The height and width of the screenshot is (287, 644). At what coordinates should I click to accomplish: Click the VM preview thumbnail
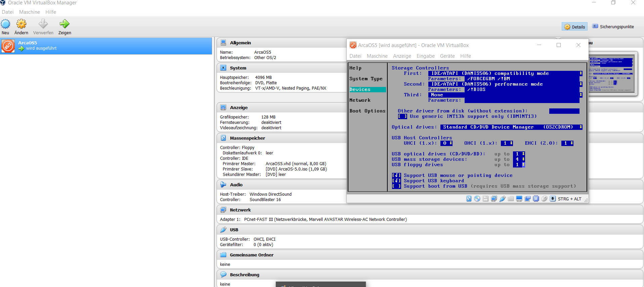tap(612, 74)
